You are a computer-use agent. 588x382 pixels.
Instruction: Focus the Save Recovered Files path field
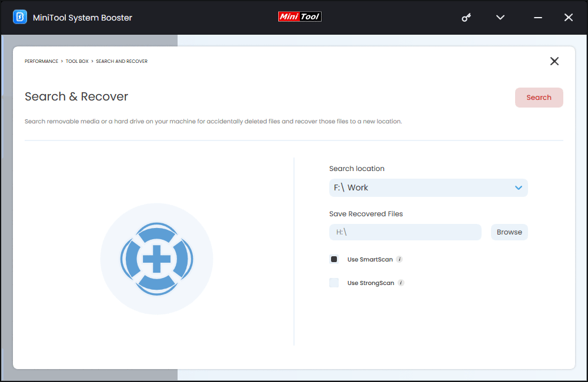click(x=405, y=232)
